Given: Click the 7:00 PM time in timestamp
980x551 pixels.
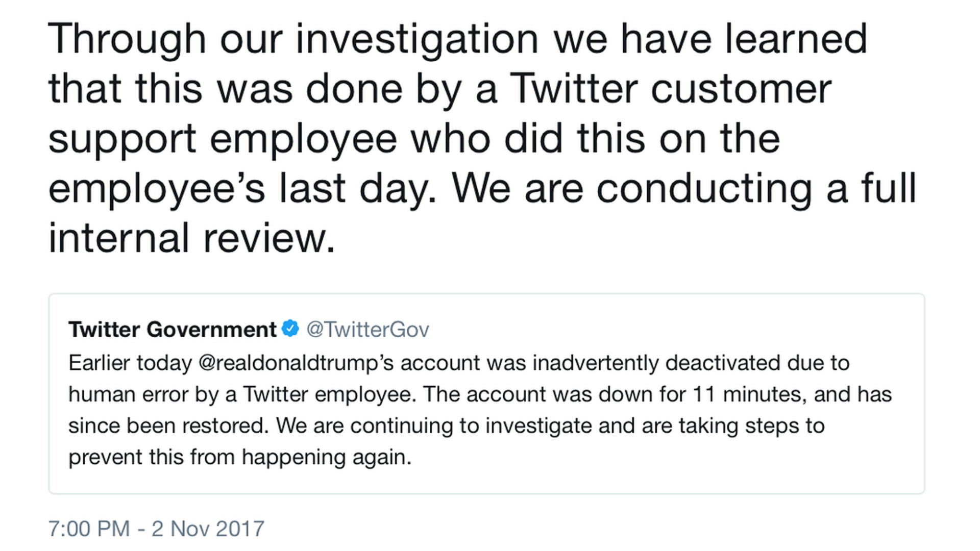Looking at the screenshot, I should coord(88,529).
